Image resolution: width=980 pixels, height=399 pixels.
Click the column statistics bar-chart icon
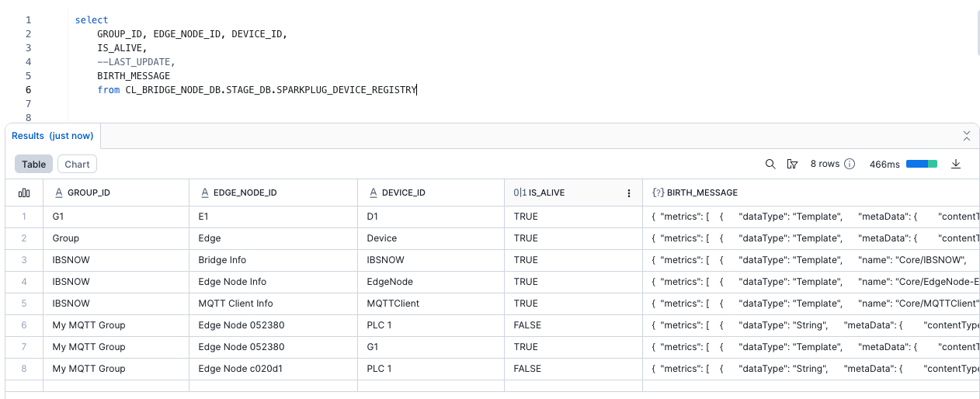click(x=24, y=193)
